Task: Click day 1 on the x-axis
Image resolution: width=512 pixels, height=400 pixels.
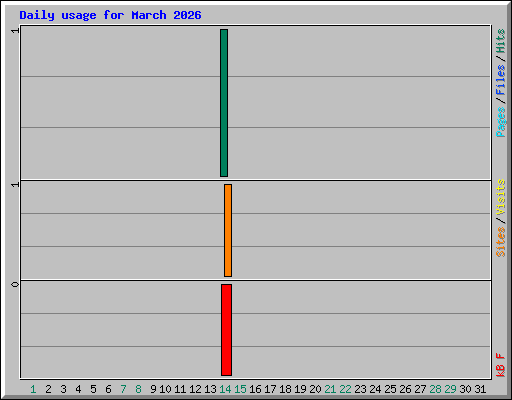Action: pos(33,389)
